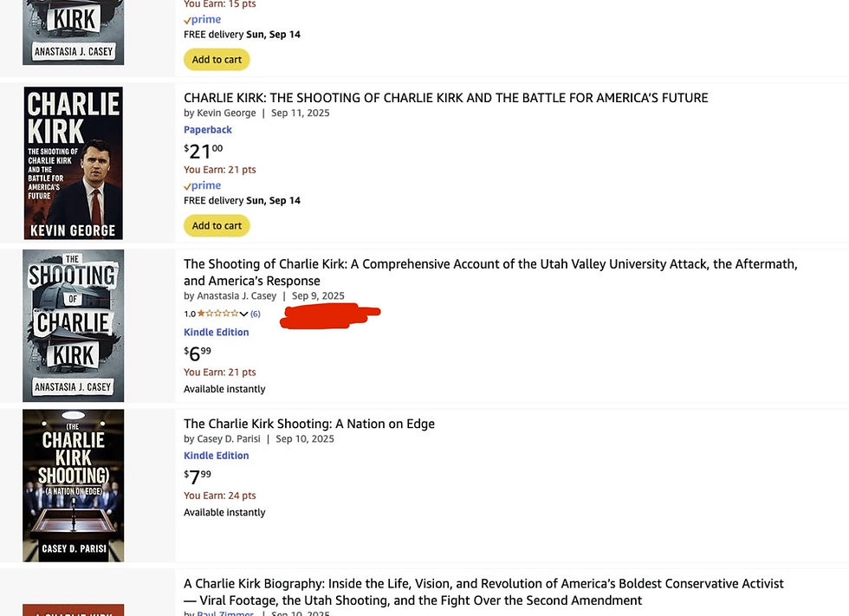
Task: Click the prime badge above the topmost Add to cart
Action: [x=203, y=19]
